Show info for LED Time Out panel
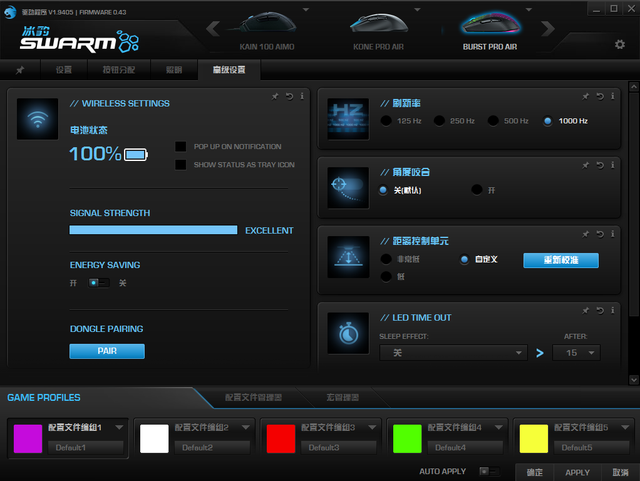The height and width of the screenshot is (481, 640). point(613,311)
